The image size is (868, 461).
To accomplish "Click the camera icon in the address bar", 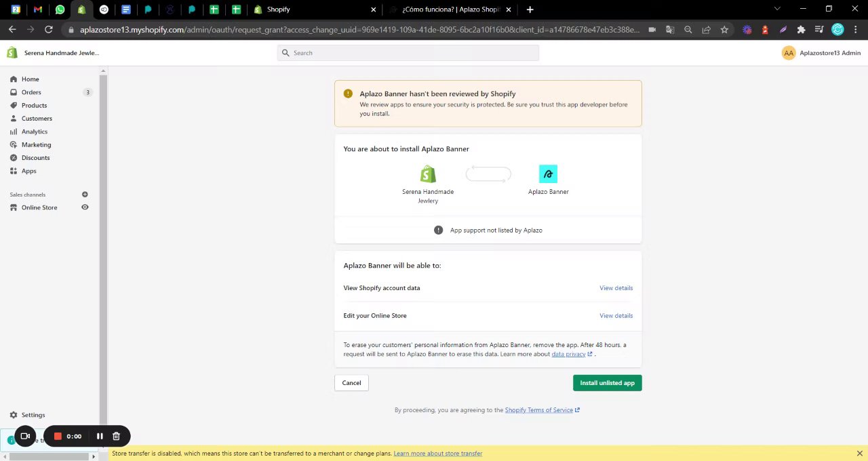I will pyautogui.click(x=652, y=30).
